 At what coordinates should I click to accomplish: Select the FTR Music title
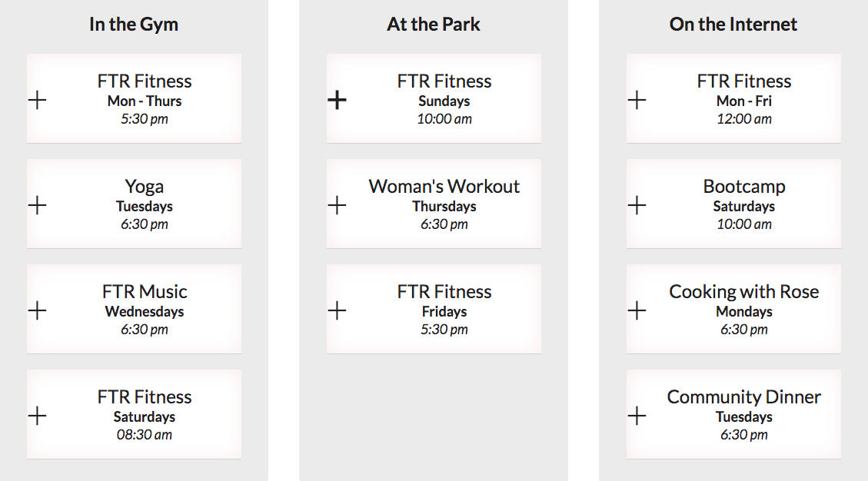click(x=145, y=292)
